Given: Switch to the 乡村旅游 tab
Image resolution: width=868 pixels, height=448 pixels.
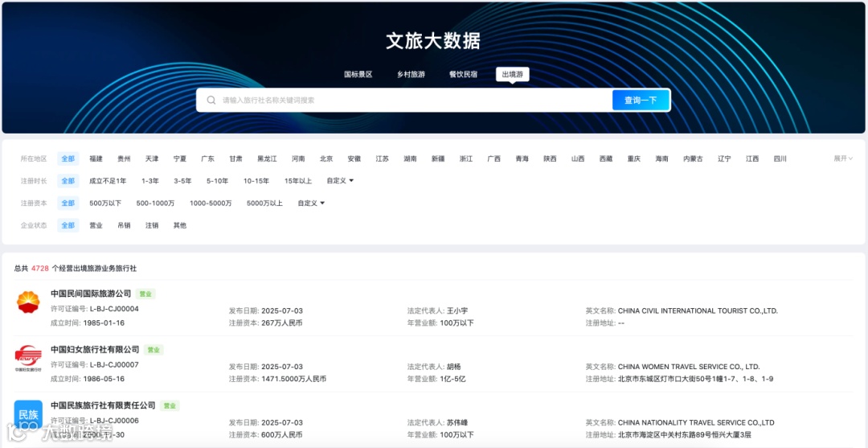Looking at the screenshot, I should point(411,74).
